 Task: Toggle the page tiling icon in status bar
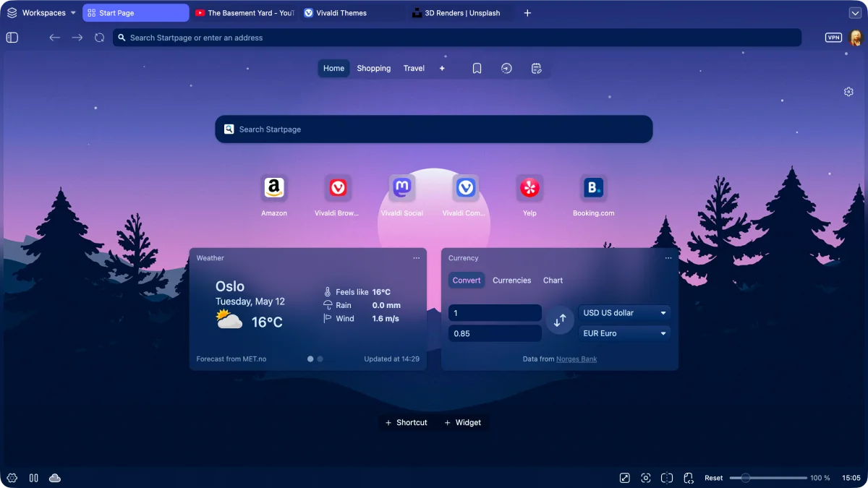pos(667,478)
